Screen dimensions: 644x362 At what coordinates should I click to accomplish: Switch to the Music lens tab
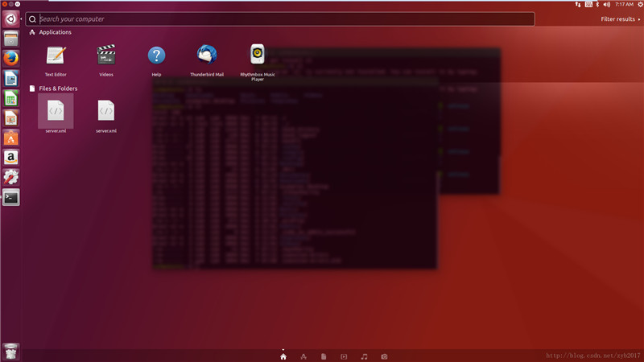[x=364, y=356]
